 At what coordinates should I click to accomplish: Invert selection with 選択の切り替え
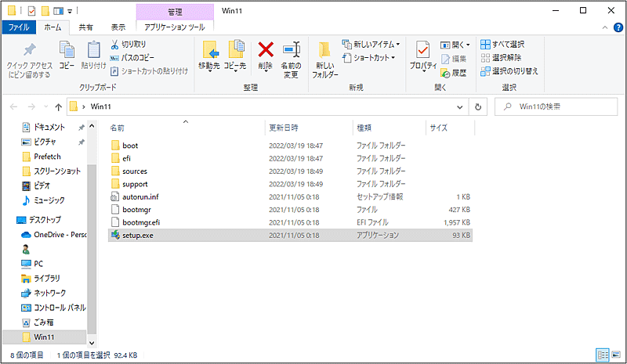[509, 71]
